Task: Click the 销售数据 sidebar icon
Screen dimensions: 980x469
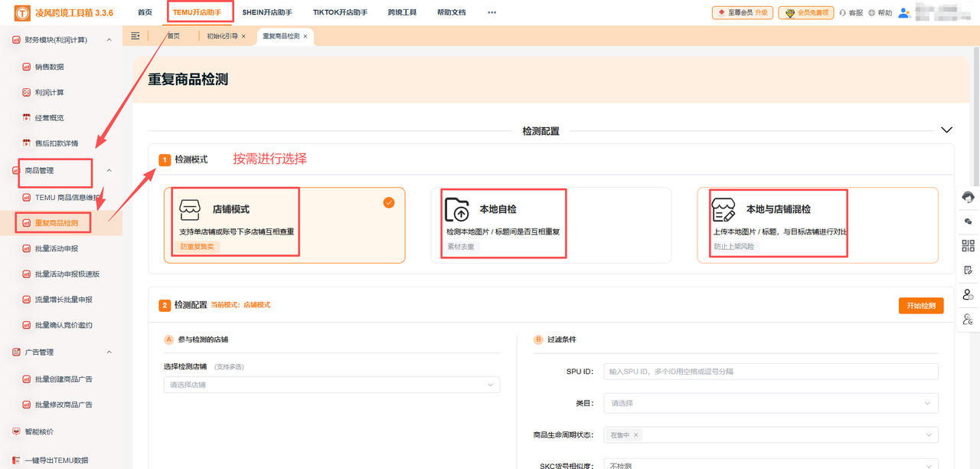Action: (27, 67)
